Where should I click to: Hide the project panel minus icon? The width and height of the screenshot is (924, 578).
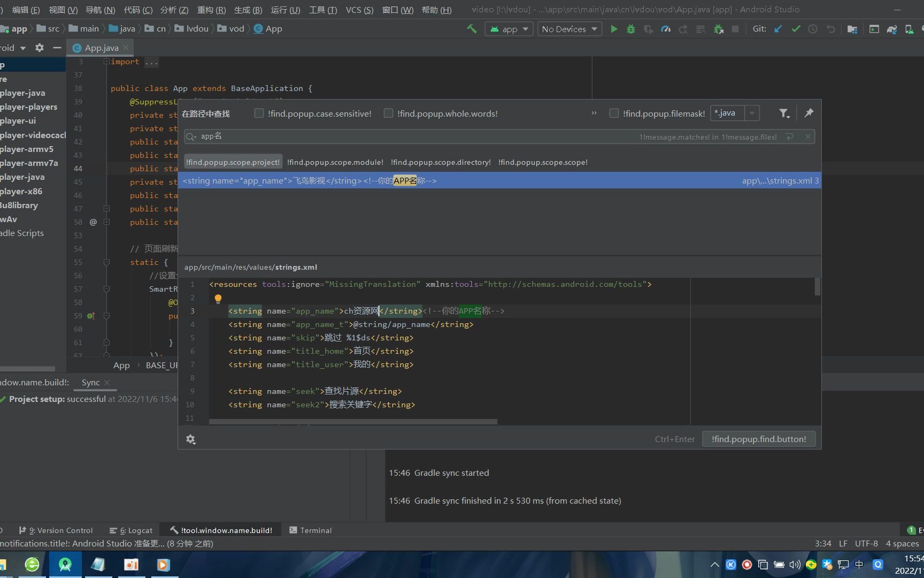click(x=57, y=48)
